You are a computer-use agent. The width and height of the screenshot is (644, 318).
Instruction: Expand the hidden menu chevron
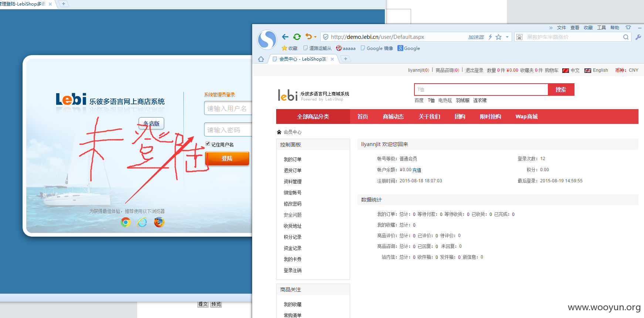[x=551, y=28]
